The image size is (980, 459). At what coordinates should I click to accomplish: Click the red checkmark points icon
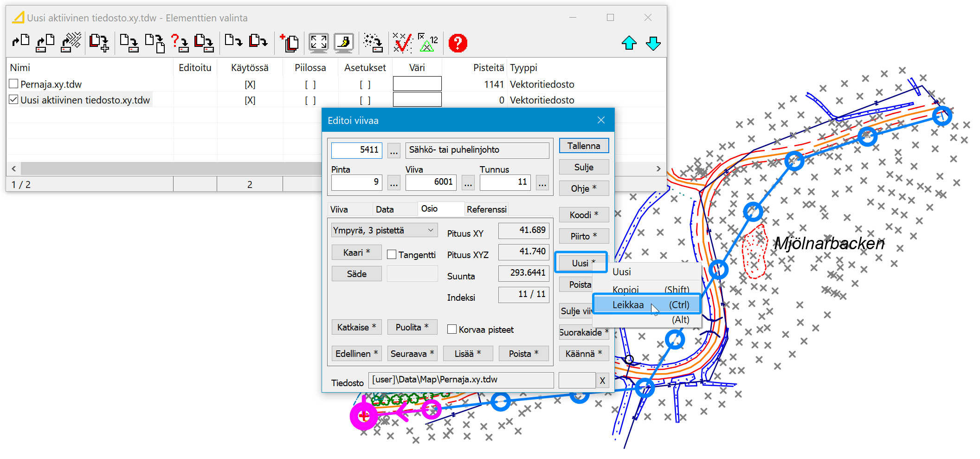(402, 43)
